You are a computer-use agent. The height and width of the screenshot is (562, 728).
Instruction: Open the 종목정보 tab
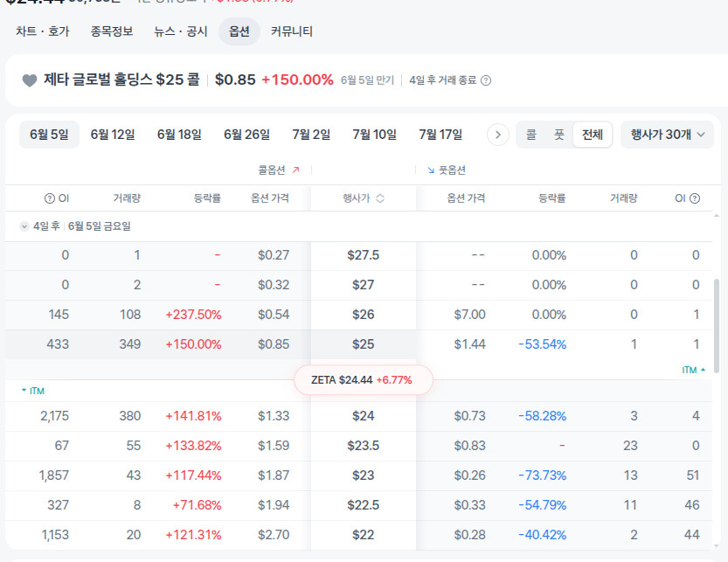pyautogui.click(x=112, y=31)
